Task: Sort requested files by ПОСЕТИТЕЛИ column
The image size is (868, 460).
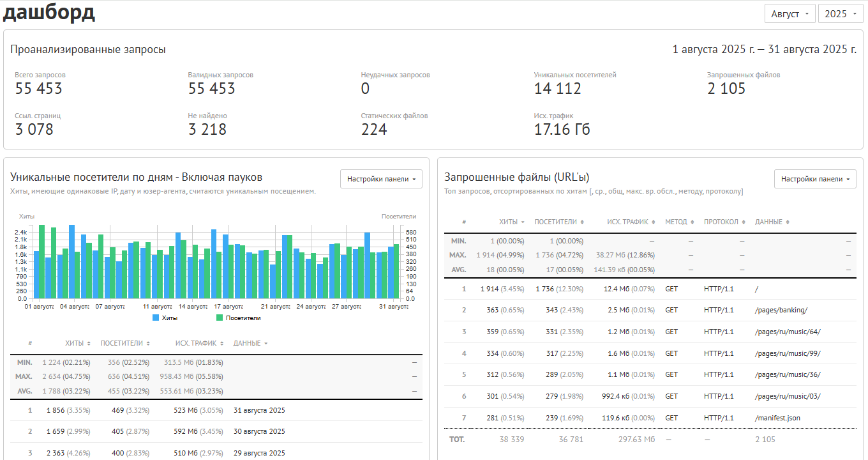Action: click(559, 222)
